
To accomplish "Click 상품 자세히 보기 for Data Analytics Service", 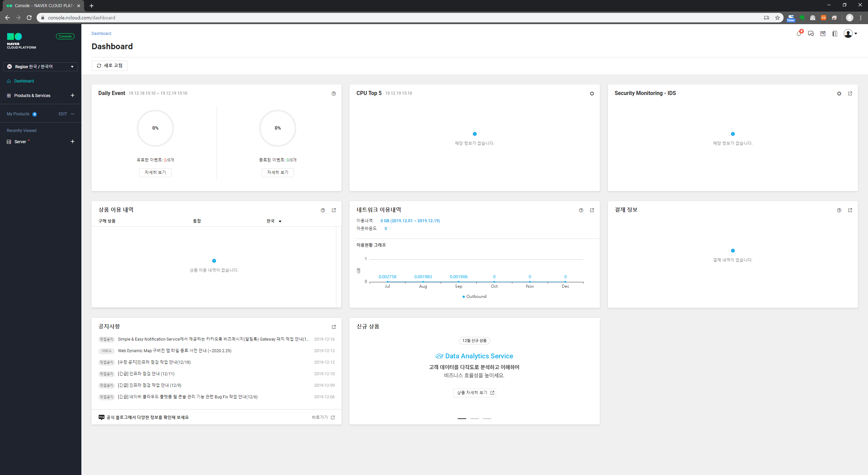I will (x=474, y=393).
